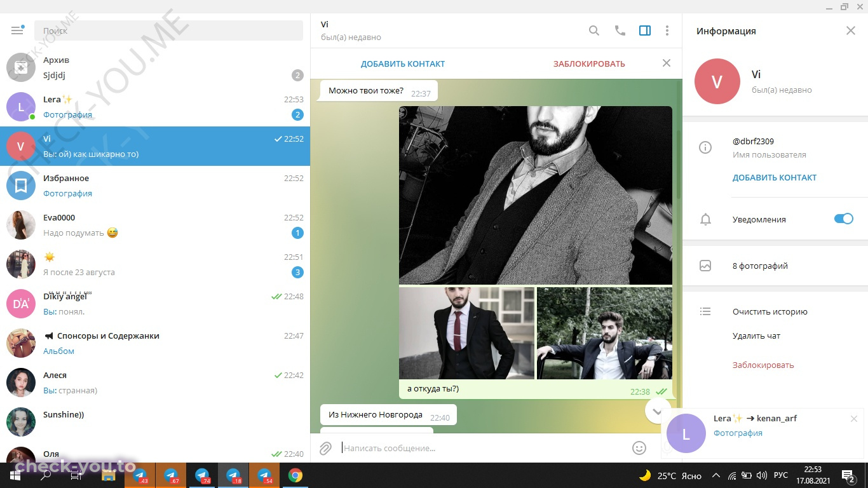The image size is (868, 488).
Task: Close the add contact/block action bar
Action: 667,63
